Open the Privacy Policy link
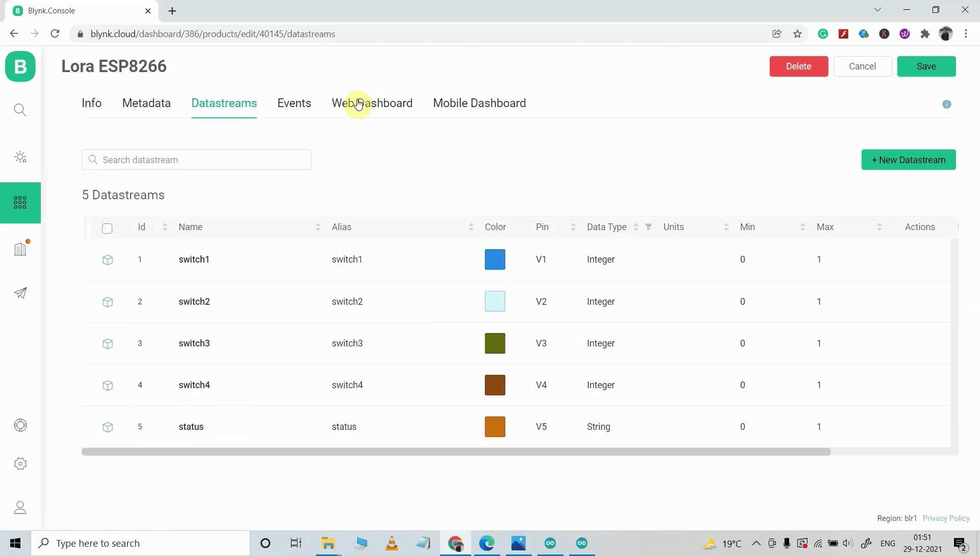980x556 pixels. tap(946, 518)
